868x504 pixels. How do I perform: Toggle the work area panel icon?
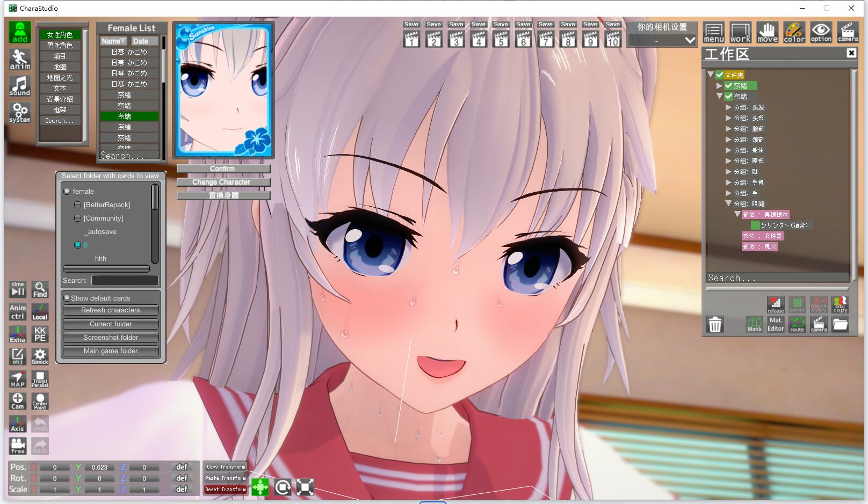[x=740, y=33]
